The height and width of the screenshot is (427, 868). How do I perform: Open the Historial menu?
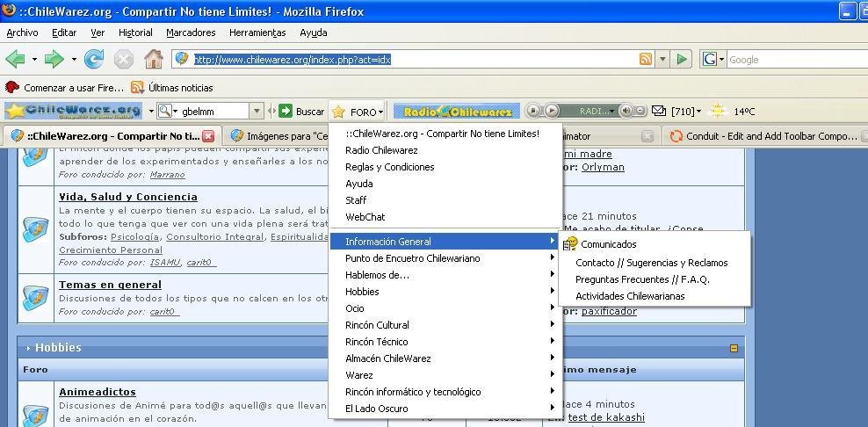(x=135, y=33)
